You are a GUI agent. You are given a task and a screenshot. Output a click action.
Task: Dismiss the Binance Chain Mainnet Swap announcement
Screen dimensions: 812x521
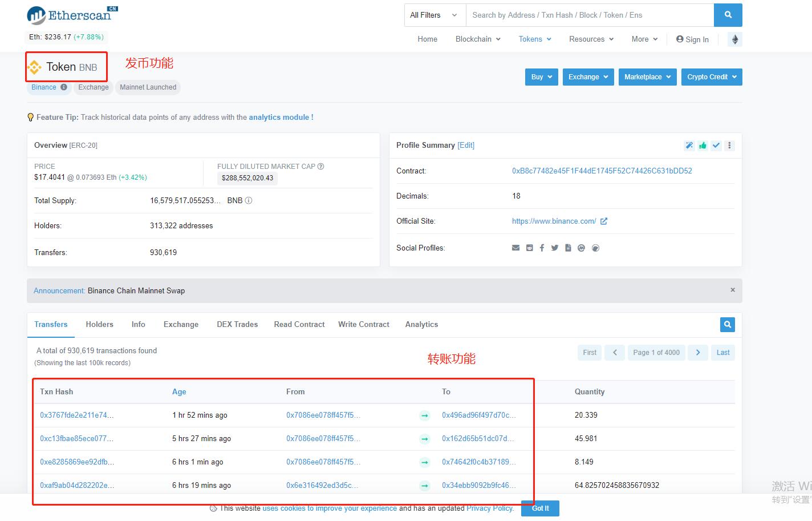pos(733,290)
